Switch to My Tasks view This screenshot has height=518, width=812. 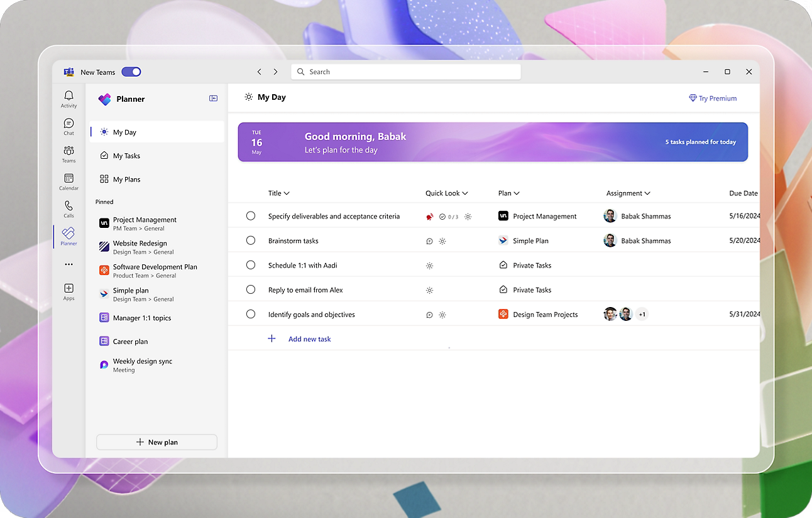[x=126, y=155]
